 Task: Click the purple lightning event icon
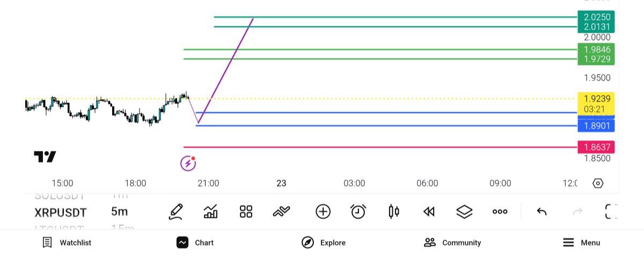coord(187,163)
